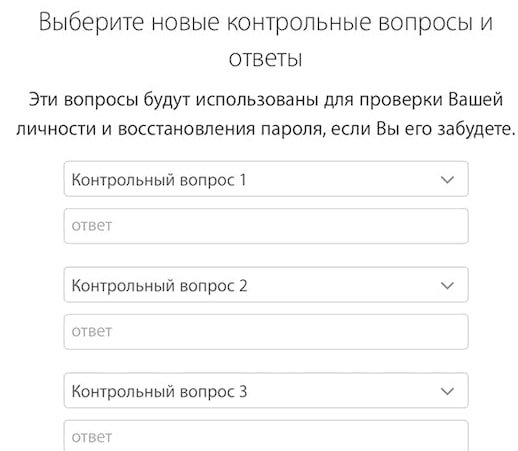
Task: Click the 'Вашей' word in the description
Action: (x=475, y=99)
